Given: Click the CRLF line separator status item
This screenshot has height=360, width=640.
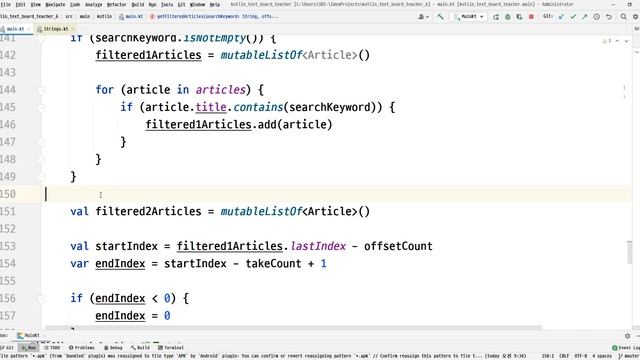Looking at the screenshot, I should click(564, 356).
